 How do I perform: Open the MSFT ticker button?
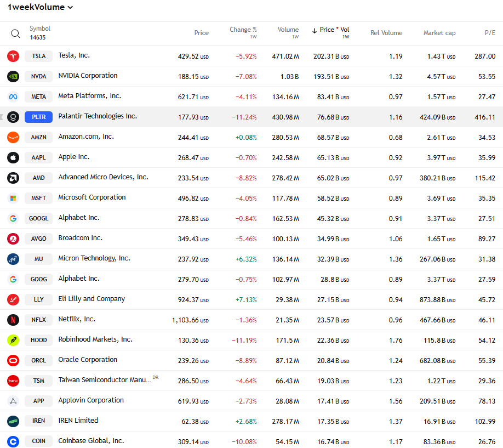38,198
